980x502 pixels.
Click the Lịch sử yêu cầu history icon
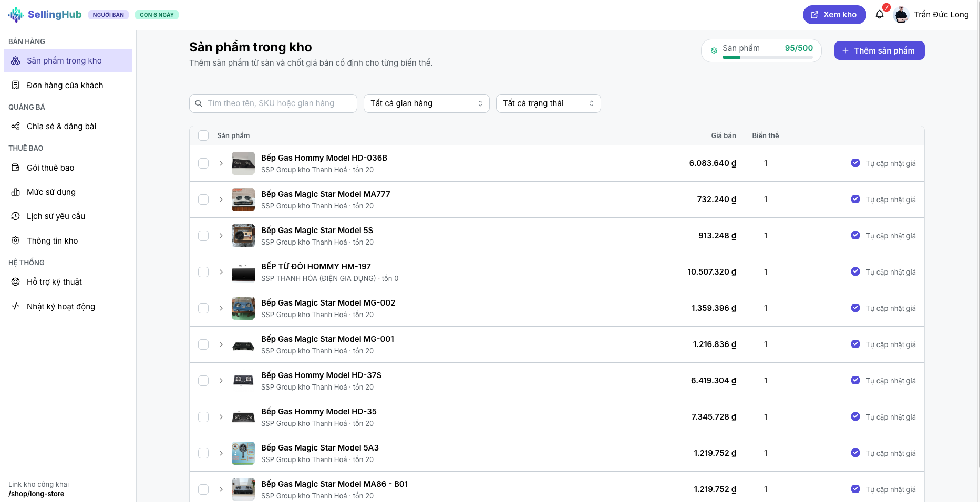[x=16, y=216]
